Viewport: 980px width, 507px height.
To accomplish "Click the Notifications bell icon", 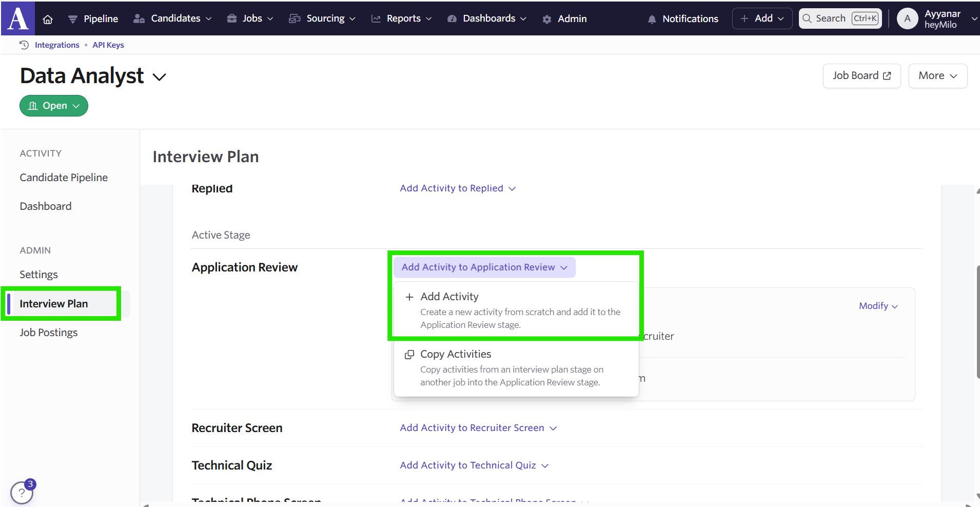I will 652,19.
